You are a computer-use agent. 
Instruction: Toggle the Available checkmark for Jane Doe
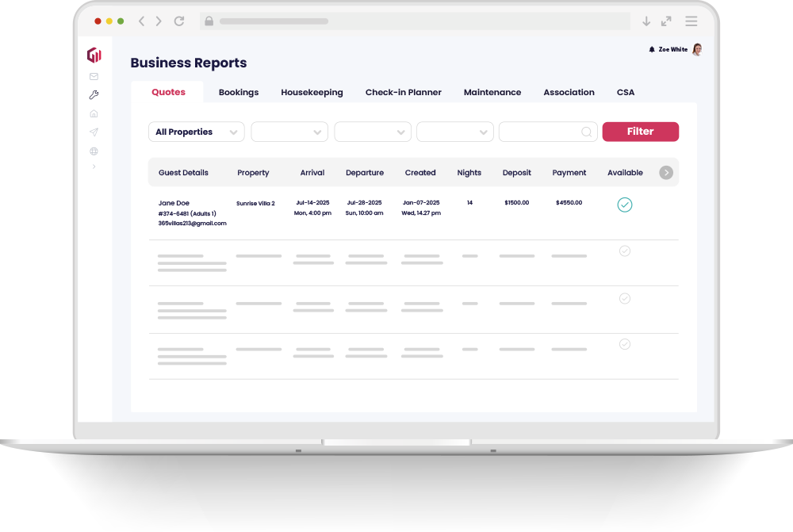[x=625, y=205]
